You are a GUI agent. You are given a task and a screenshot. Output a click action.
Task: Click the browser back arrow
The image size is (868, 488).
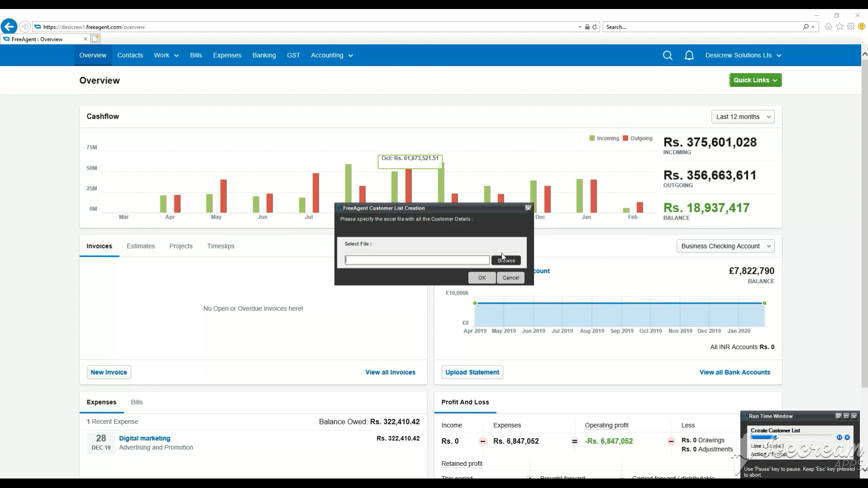9,27
